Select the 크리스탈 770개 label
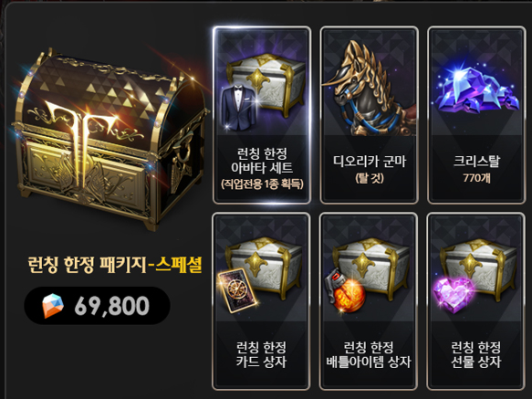The image size is (532, 399). pos(476,168)
